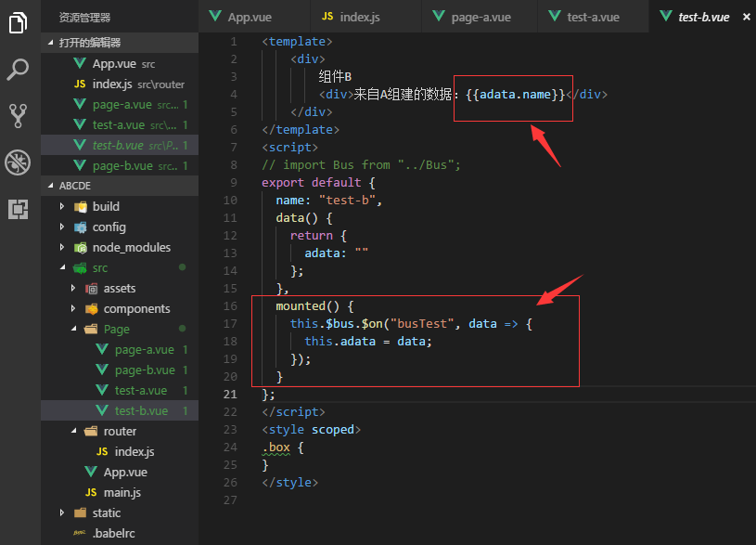Click the Vue icon on App.vue tab
The image size is (756, 545).
[x=215, y=16]
